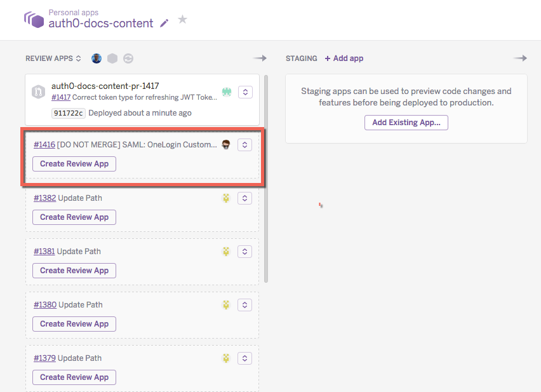
Task: Create Review App for #1380
Action: [x=74, y=324]
